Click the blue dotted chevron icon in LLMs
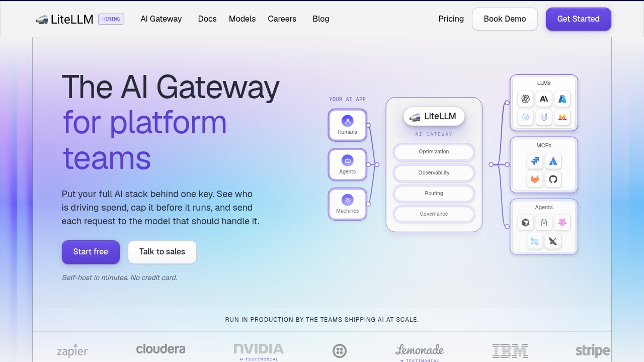 (x=544, y=117)
